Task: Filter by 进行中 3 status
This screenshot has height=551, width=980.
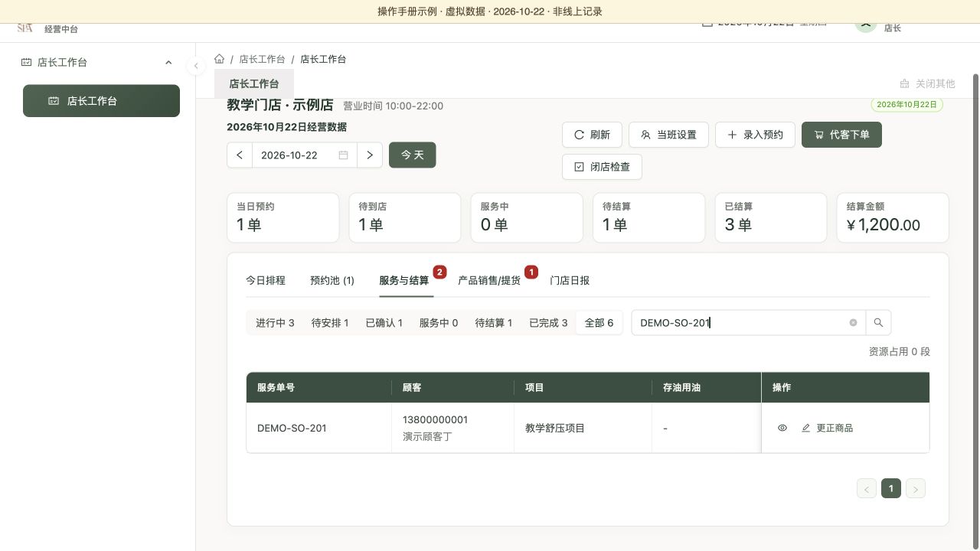Action: (275, 323)
